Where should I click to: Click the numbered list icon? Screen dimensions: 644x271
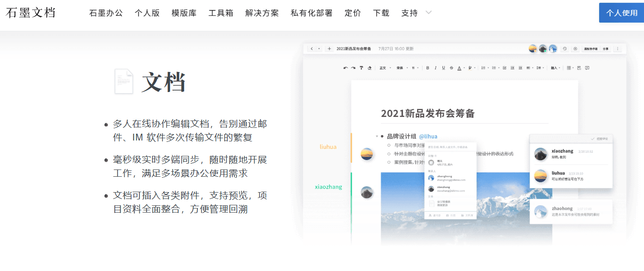[483, 68]
